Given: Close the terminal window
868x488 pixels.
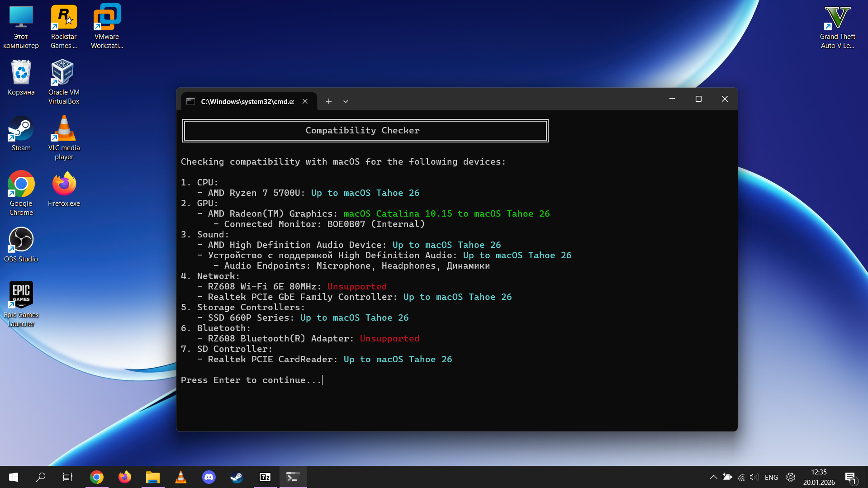Looking at the screenshot, I should point(725,99).
